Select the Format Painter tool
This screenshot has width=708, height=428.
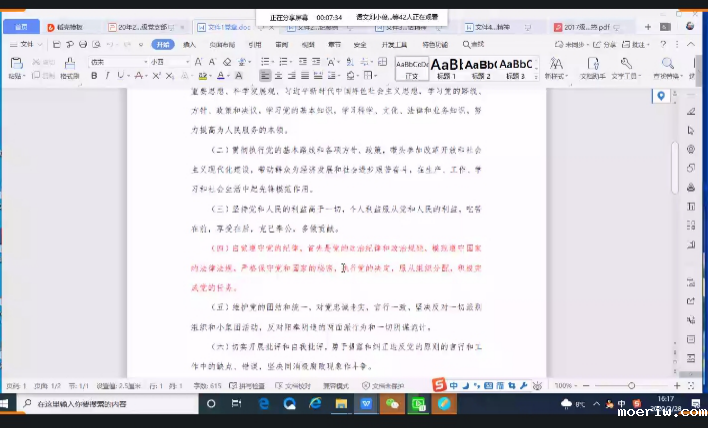[x=70, y=68]
